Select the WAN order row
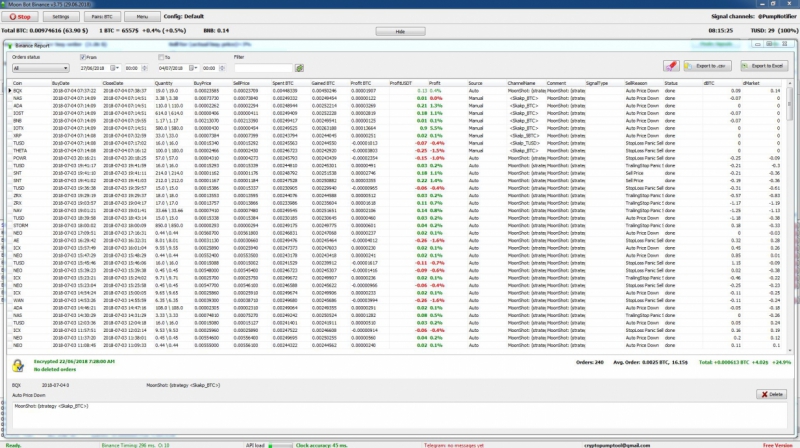Image resolution: width=800 pixels, height=448 pixels. [396, 301]
